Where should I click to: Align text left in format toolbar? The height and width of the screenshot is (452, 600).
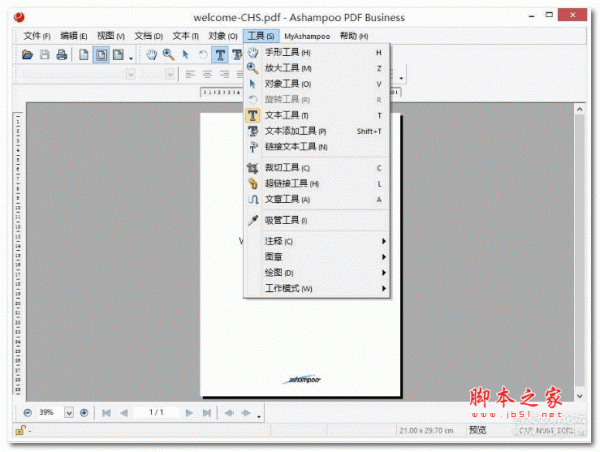(x=190, y=74)
